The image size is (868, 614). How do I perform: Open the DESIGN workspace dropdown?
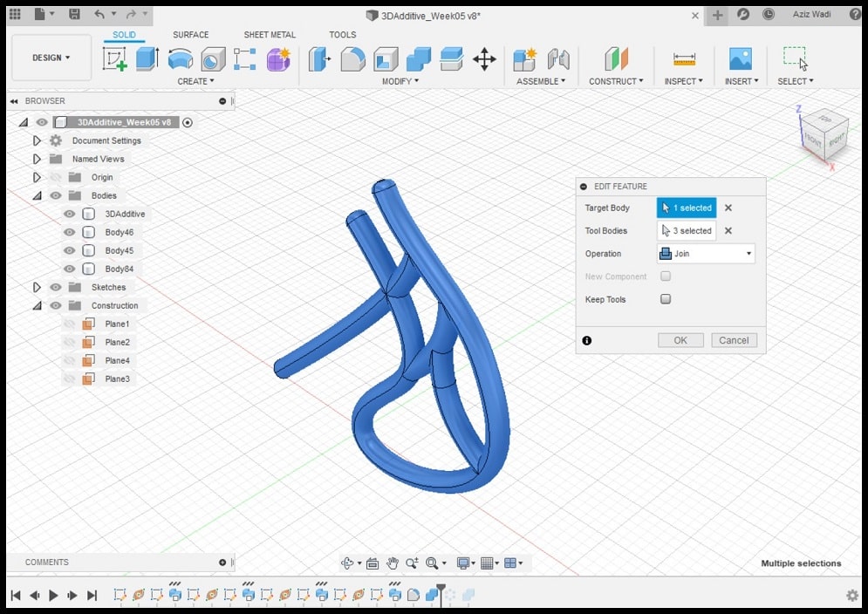51,58
